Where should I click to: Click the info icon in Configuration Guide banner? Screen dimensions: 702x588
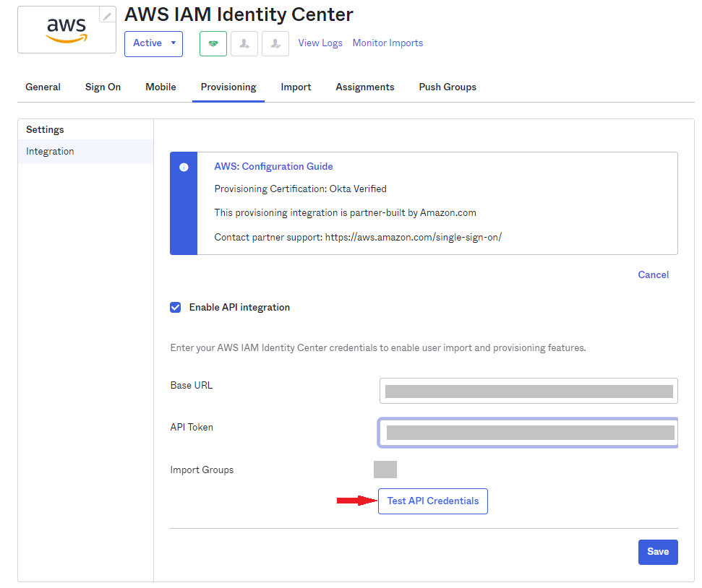(184, 167)
